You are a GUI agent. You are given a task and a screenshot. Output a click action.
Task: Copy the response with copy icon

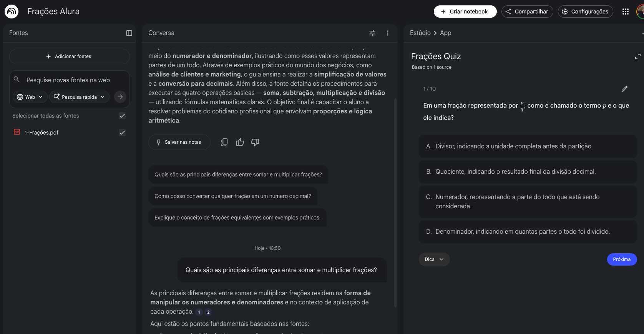[x=224, y=142]
